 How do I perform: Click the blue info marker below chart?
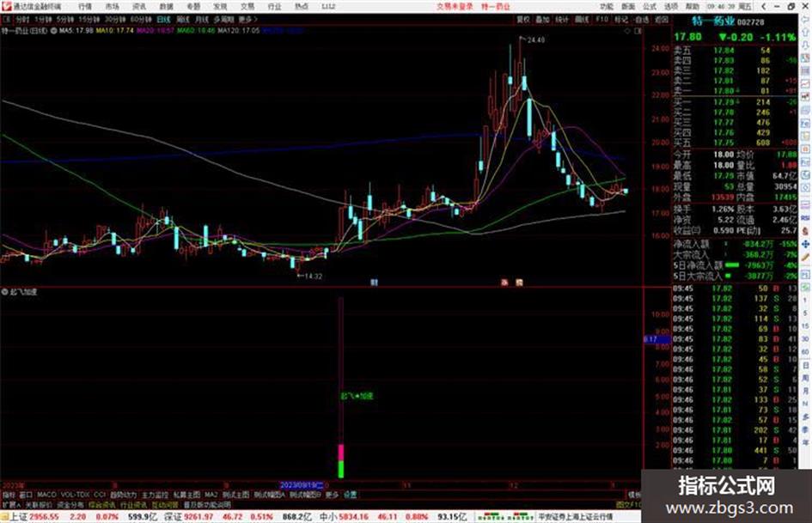[x=374, y=283]
